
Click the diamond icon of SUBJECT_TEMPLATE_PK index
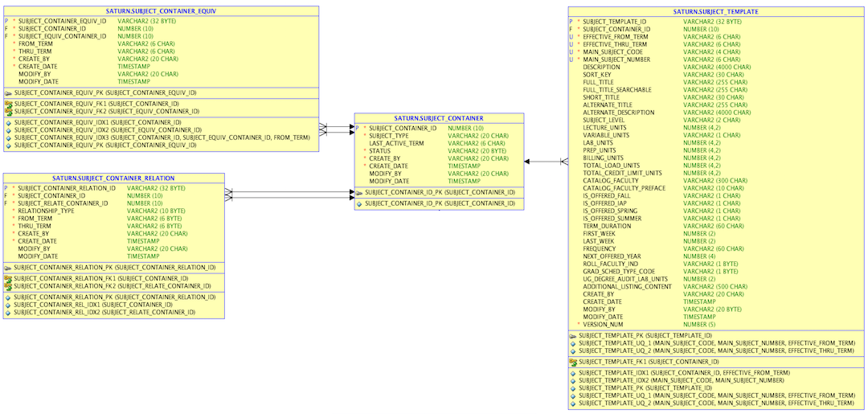[573, 388]
